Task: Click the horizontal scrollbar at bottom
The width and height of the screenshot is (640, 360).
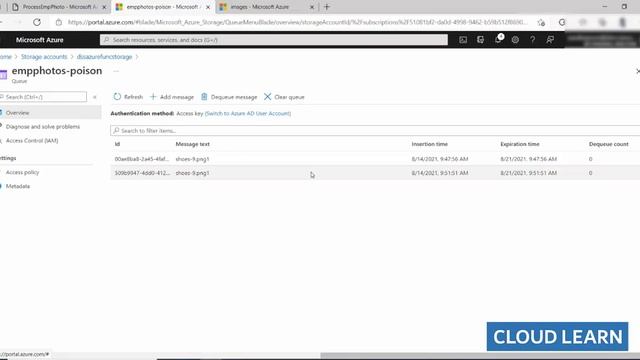Action: tap(480, 356)
